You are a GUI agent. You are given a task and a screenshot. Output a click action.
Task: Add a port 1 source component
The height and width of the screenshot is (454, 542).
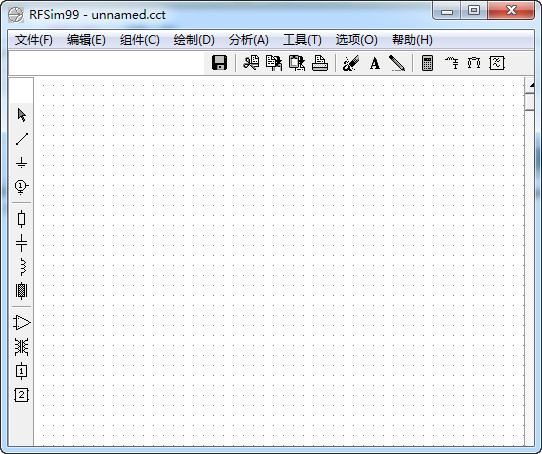(x=22, y=187)
